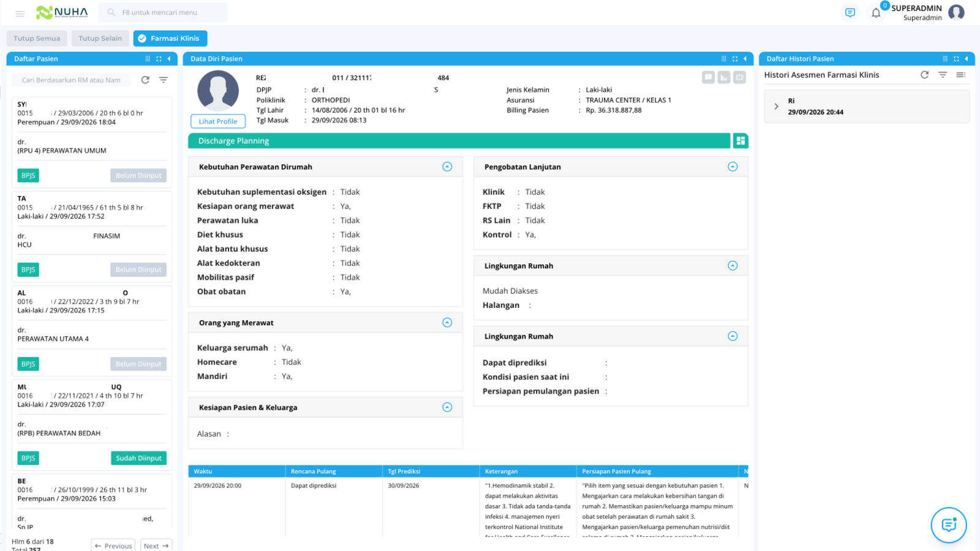The image size is (980, 551).
Task: Click the NUHA logo
Action: pos(62,12)
